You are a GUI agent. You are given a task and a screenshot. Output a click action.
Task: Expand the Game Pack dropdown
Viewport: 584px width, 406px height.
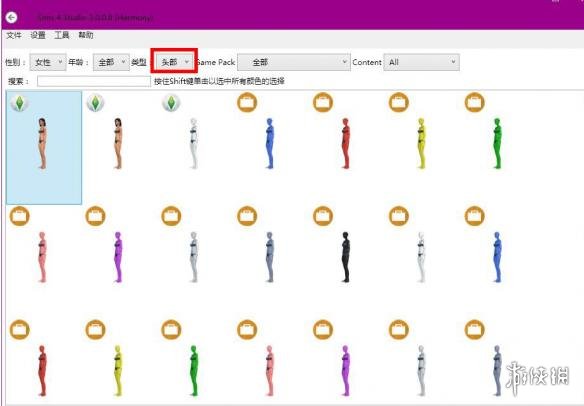tap(294, 62)
